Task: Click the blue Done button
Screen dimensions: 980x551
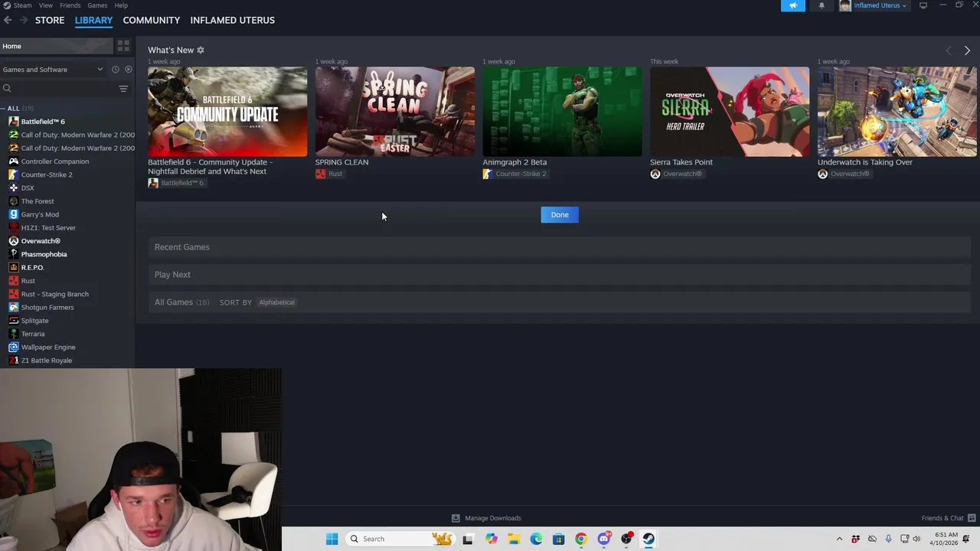Action: pos(560,215)
